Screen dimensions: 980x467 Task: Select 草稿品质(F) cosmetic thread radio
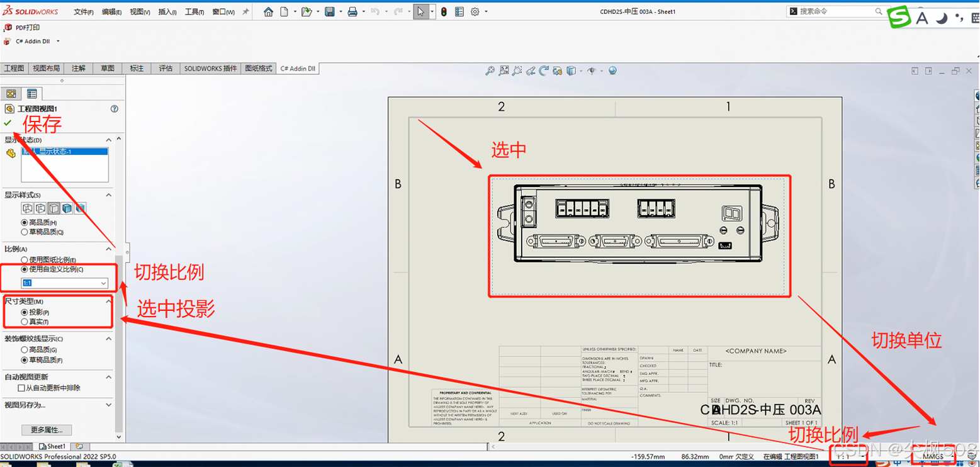tap(25, 361)
